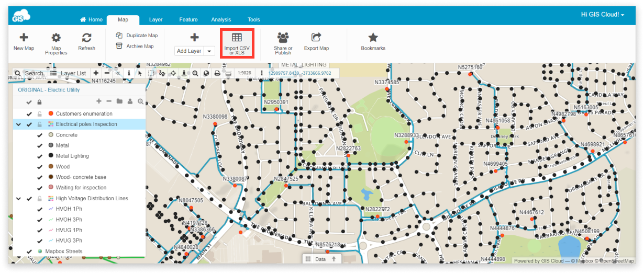Toggle all layers visibility header checkmark

pyautogui.click(x=29, y=101)
